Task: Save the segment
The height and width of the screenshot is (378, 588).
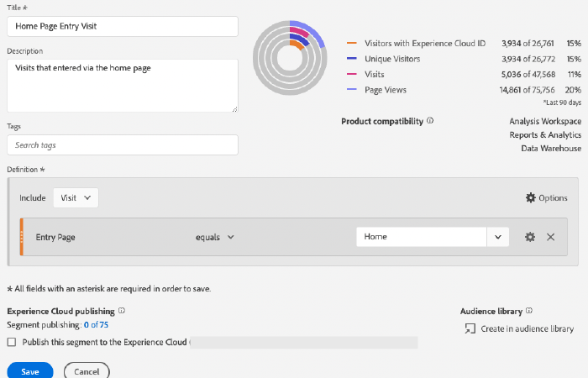Action: coord(30,371)
